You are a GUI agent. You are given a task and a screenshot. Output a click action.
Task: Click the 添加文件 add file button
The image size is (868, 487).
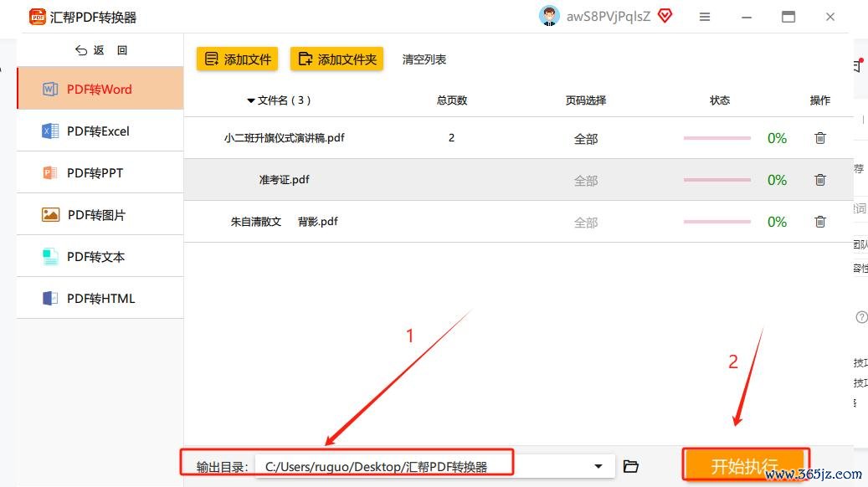tap(238, 59)
